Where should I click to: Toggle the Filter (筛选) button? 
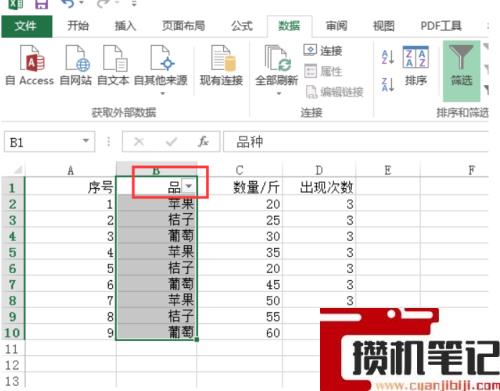point(461,71)
